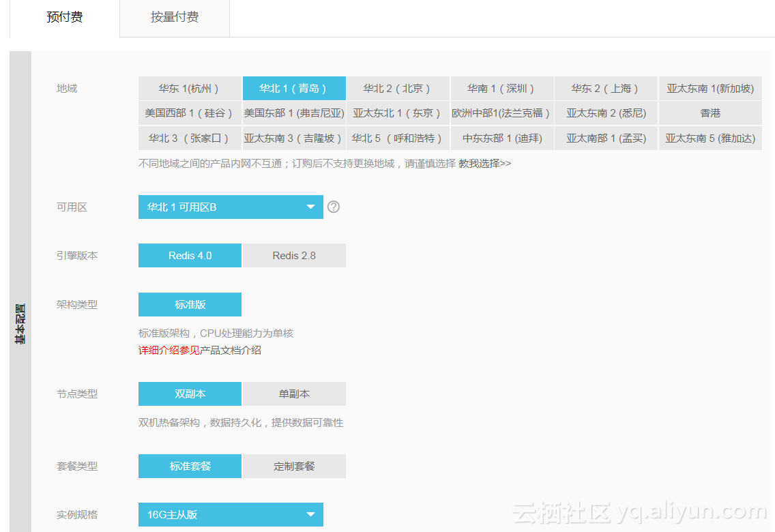Select package type 标准套餐

(190, 466)
